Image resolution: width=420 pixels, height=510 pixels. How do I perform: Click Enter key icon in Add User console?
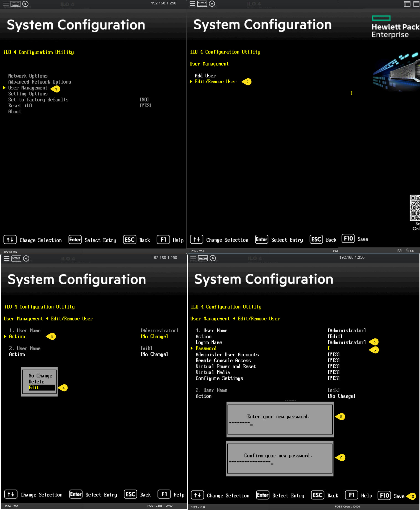point(262,239)
